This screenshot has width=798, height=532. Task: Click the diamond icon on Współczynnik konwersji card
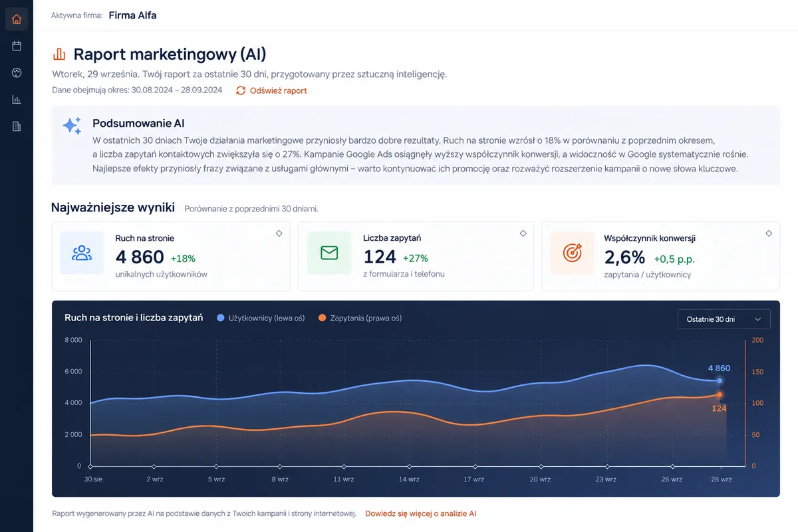[769, 233]
